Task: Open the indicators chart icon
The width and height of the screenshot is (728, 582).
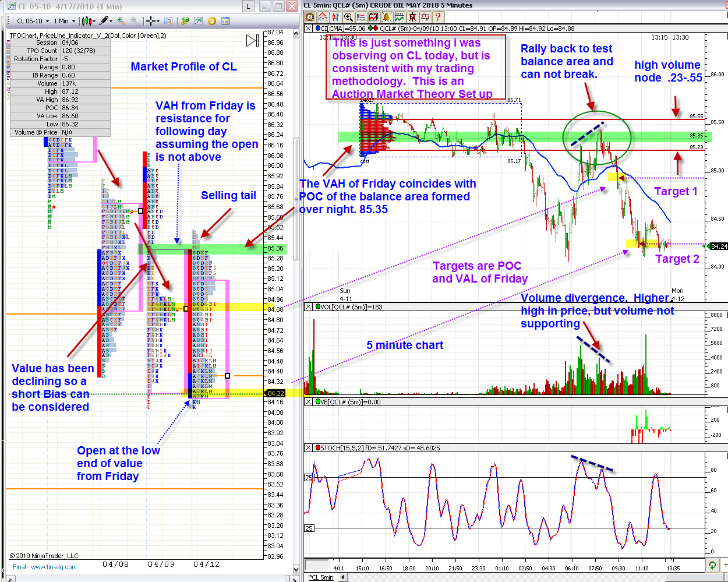Action: pyautogui.click(x=198, y=21)
